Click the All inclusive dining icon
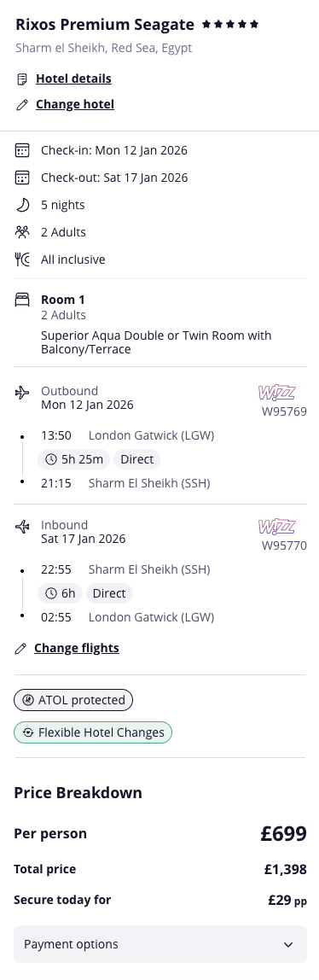The image size is (319, 980). pos(22,260)
